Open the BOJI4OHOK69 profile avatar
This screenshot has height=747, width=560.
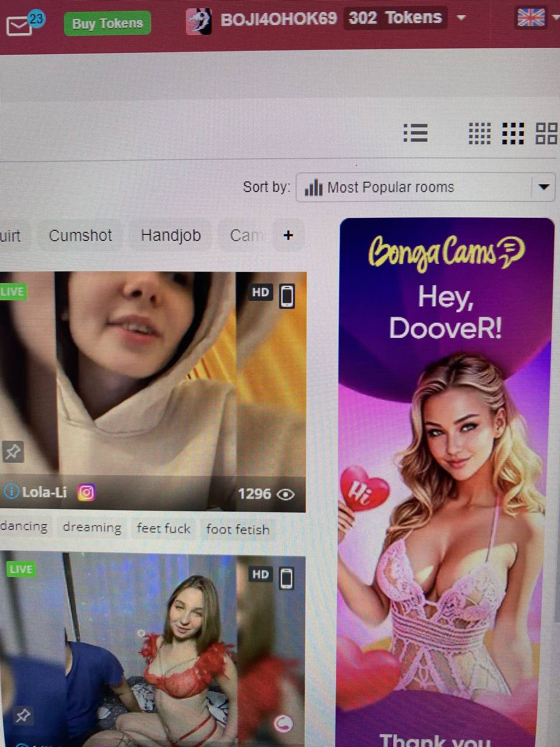tap(198, 21)
